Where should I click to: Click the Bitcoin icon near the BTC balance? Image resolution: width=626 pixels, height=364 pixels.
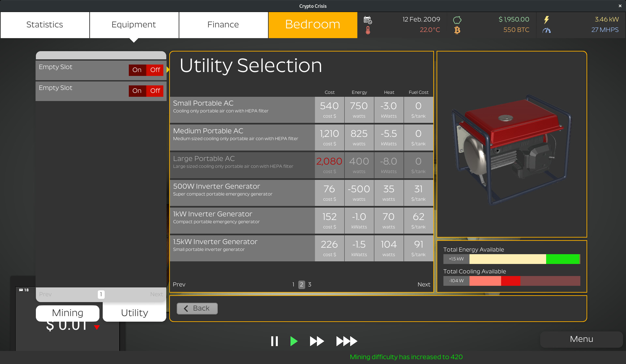pos(457,30)
